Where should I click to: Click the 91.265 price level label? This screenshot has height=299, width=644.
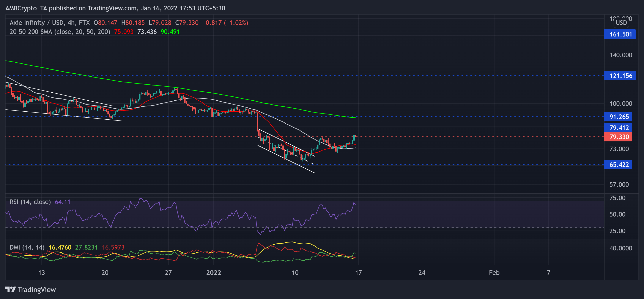pos(618,117)
